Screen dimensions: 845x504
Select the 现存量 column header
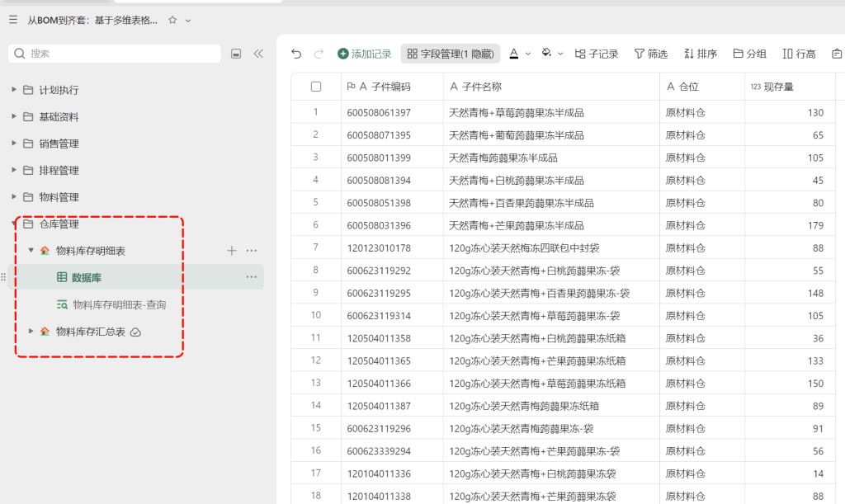(790, 87)
